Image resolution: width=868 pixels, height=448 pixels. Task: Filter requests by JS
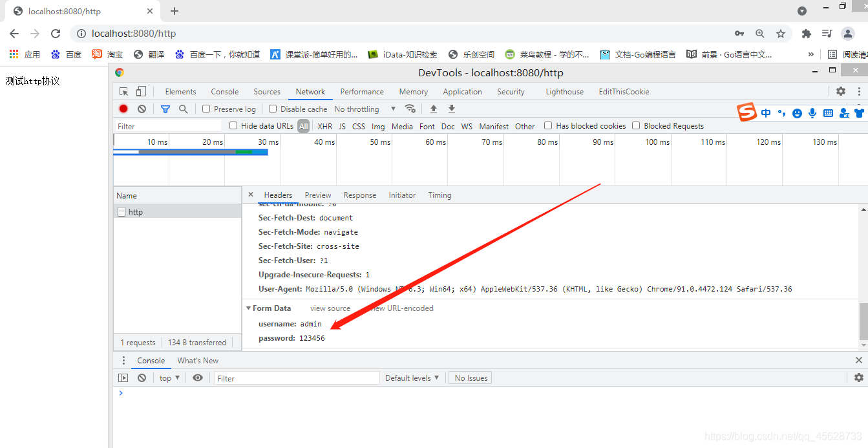click(343, 126)
